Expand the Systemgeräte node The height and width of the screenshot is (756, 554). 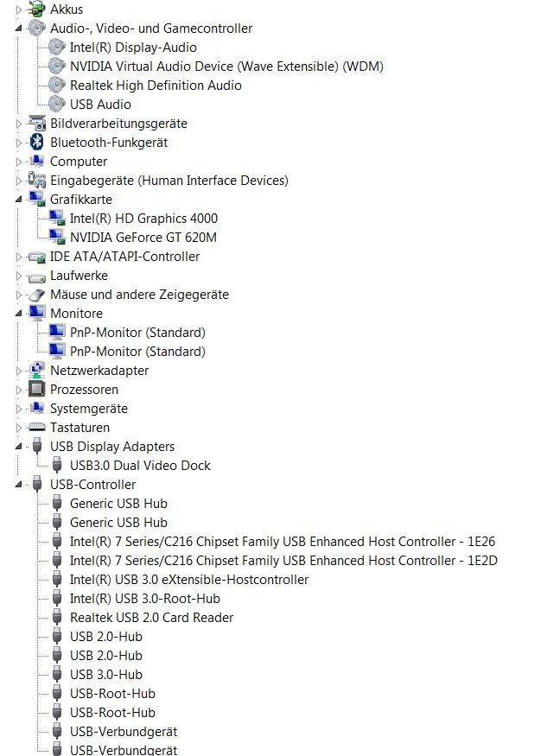tap(19, 409)
